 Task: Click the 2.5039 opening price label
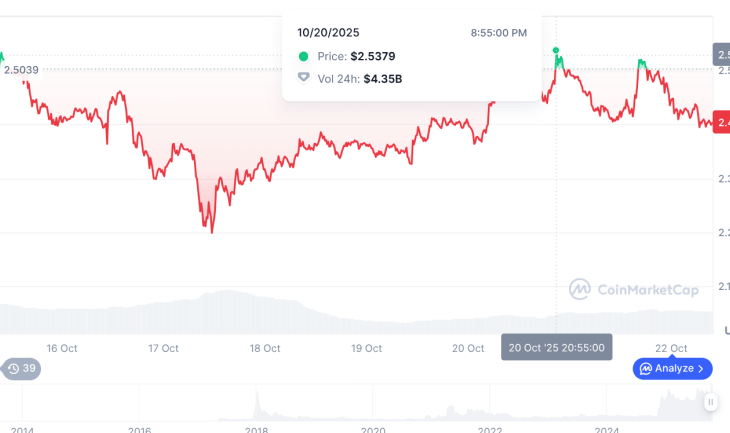coord(21,69)
